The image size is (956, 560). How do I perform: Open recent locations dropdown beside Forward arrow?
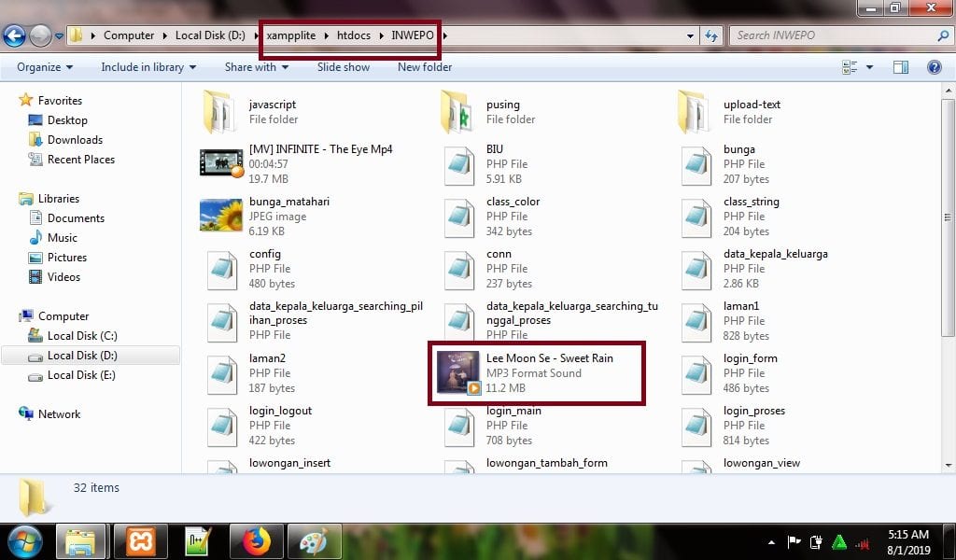coord(59,36)
